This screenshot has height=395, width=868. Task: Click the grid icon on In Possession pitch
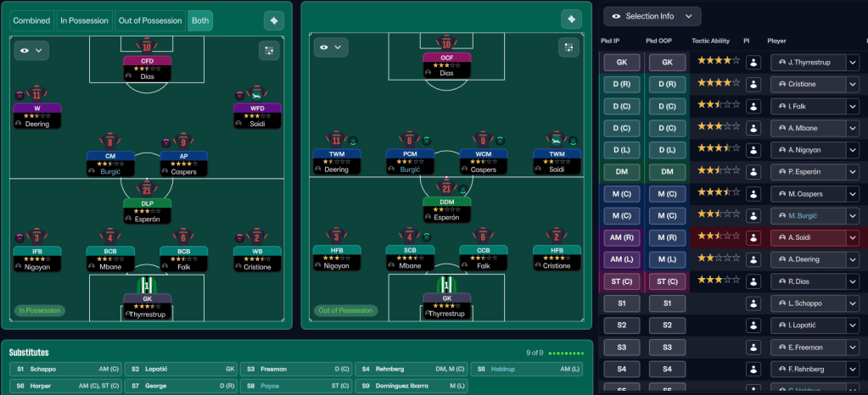pyautogui.click(x=269, y=50)
